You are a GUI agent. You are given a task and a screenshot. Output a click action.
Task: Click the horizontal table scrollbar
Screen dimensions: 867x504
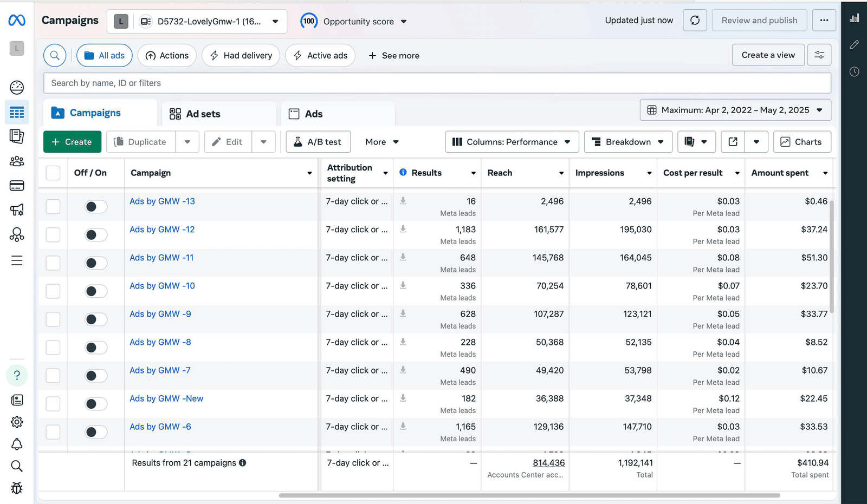529,495
